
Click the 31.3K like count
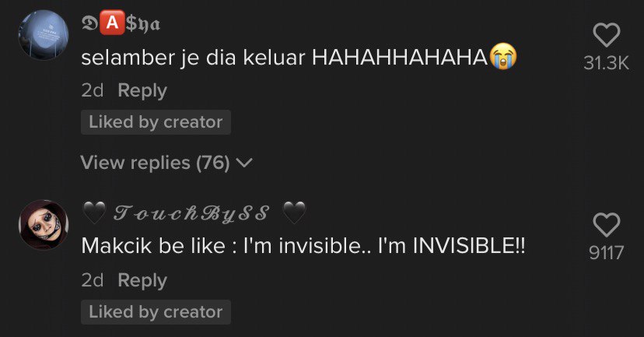606,63
